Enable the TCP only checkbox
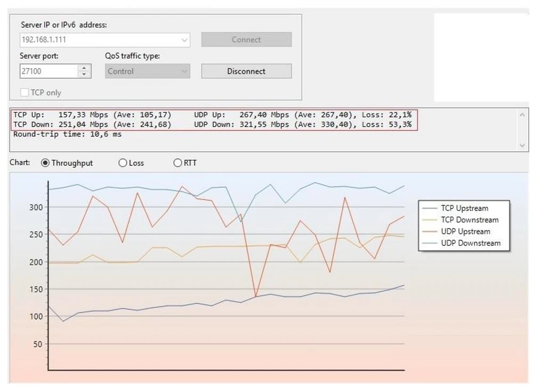The image size is (533, 392). 25,92
